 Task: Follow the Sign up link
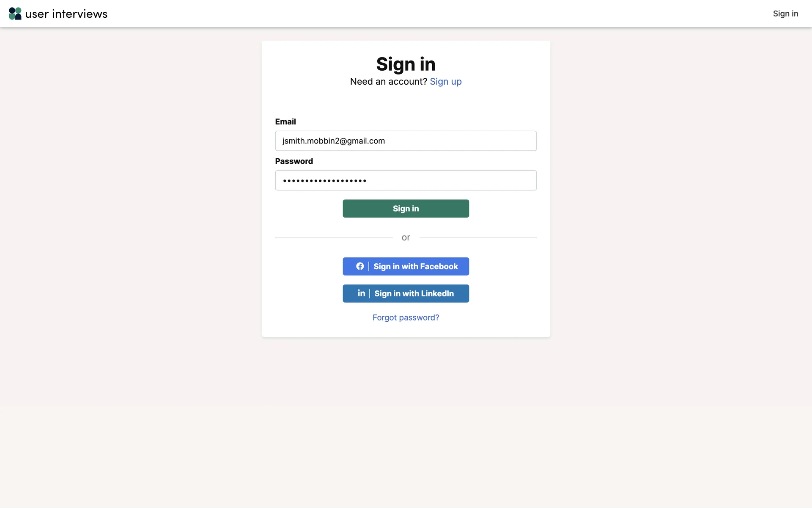(x=445, y=81)
